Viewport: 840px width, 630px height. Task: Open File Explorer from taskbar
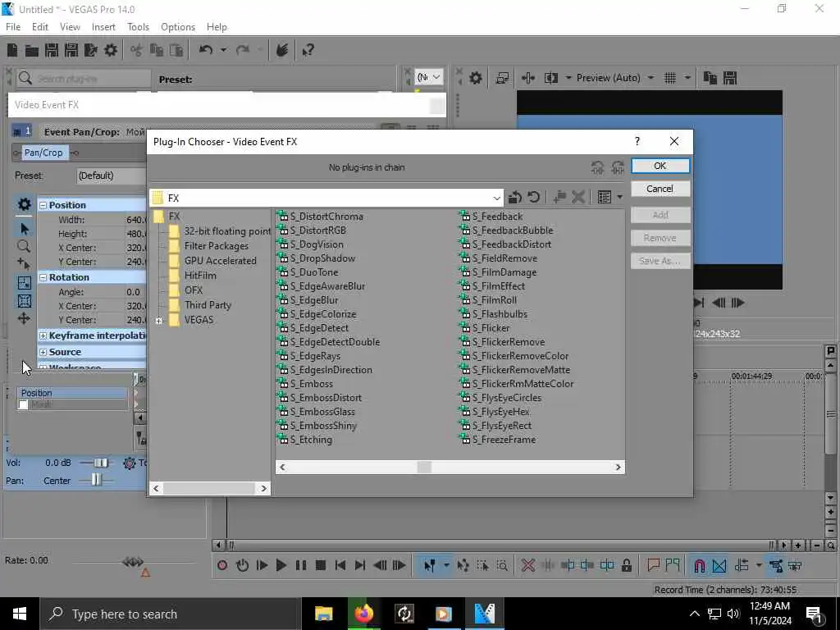(x=323, y=614)
